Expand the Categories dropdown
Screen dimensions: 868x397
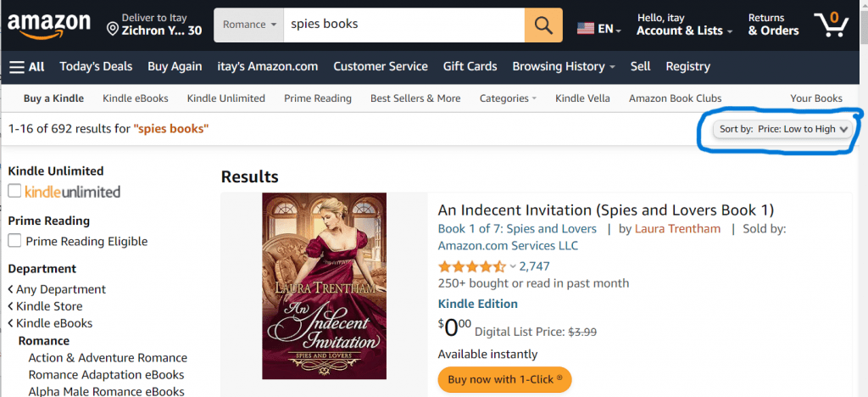[x=508, y=98]
